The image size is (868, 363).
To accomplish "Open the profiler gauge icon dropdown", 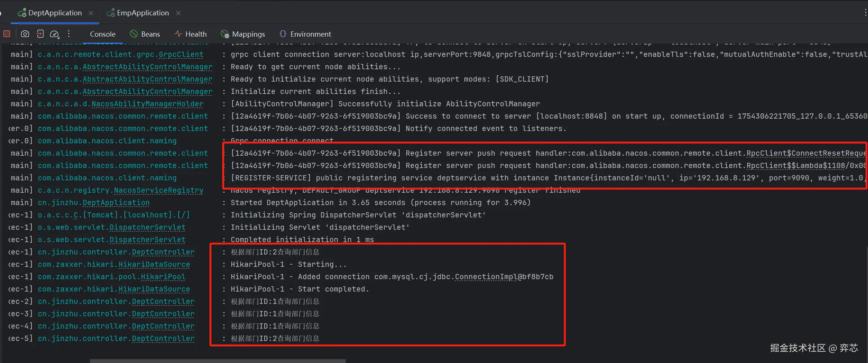I will [55, 34].
